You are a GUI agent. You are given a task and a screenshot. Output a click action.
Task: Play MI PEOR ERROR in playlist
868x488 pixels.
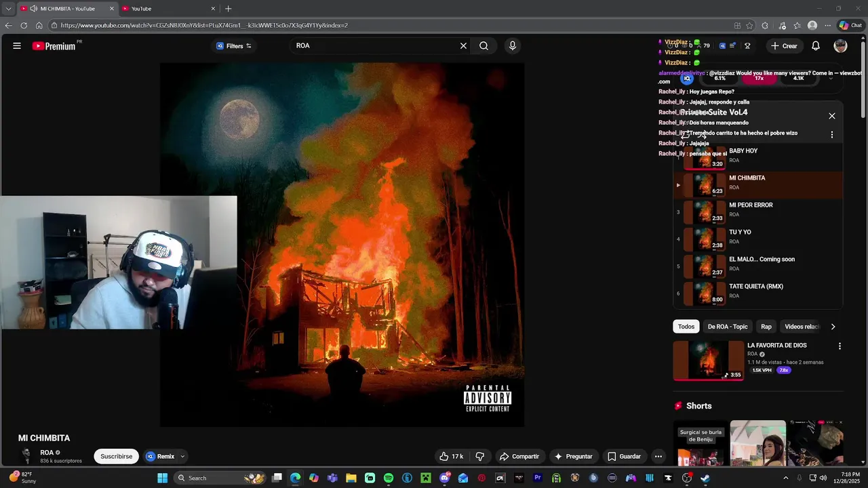(758, 211)
